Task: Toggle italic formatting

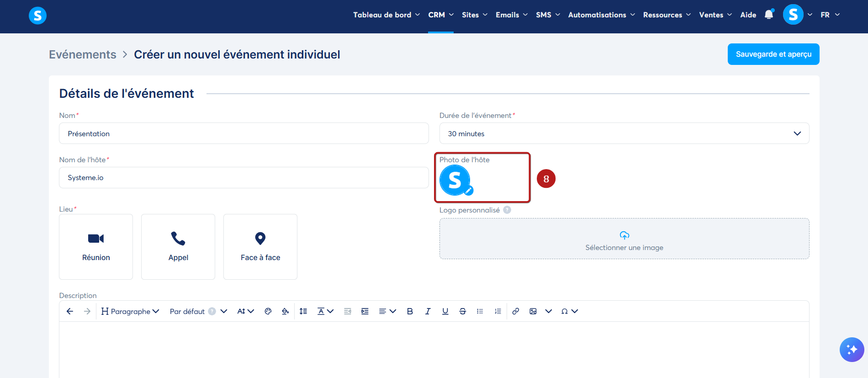Action: point(428,311)
